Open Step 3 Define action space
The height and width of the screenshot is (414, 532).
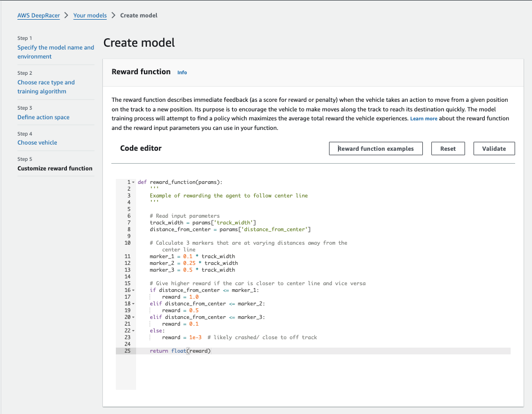(43, 117)
